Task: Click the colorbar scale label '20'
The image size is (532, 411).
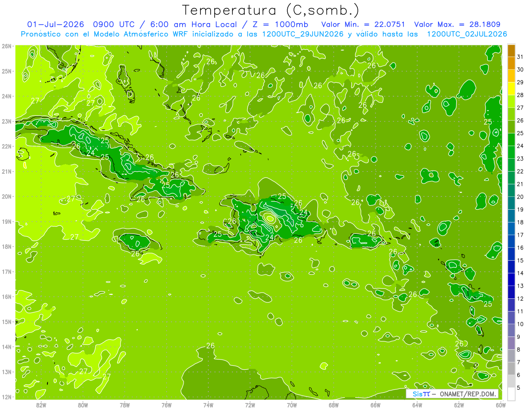Action: coord(520,197)
